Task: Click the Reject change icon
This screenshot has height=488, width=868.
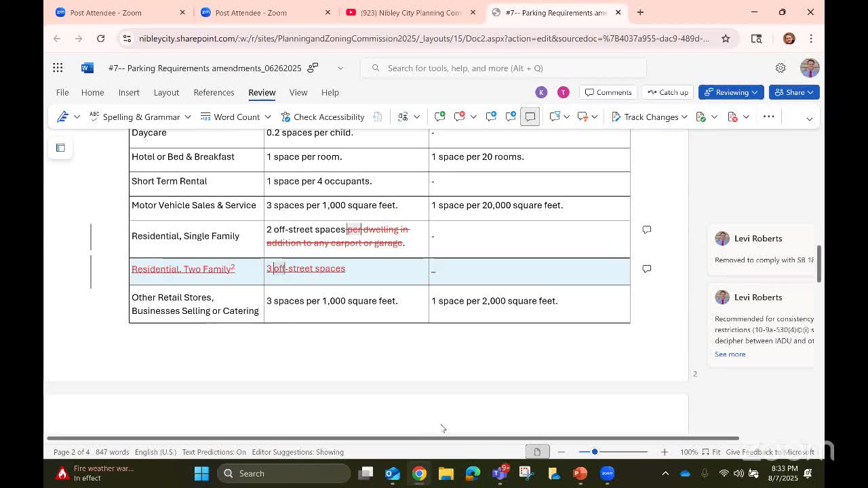Action: 732,117
